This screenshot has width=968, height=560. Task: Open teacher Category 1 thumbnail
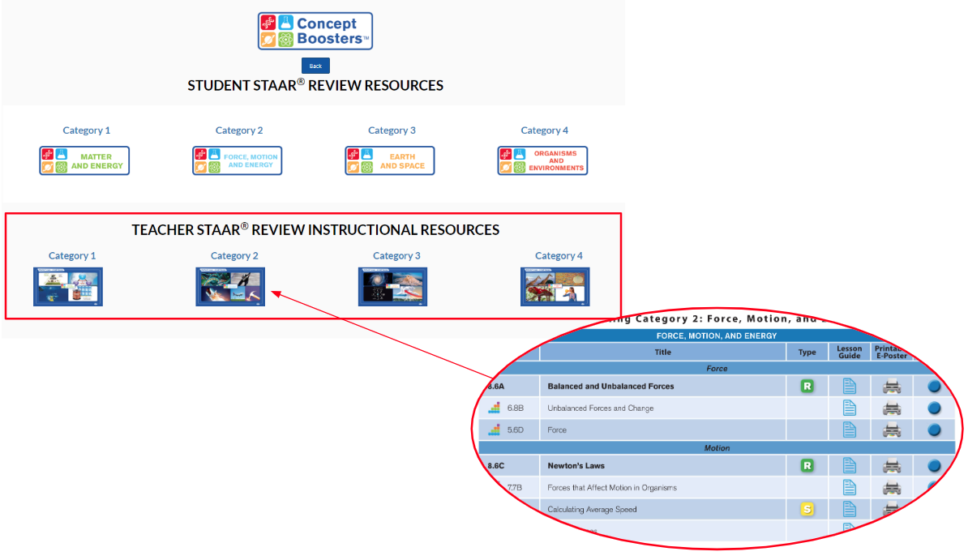(x=68, y=287)
